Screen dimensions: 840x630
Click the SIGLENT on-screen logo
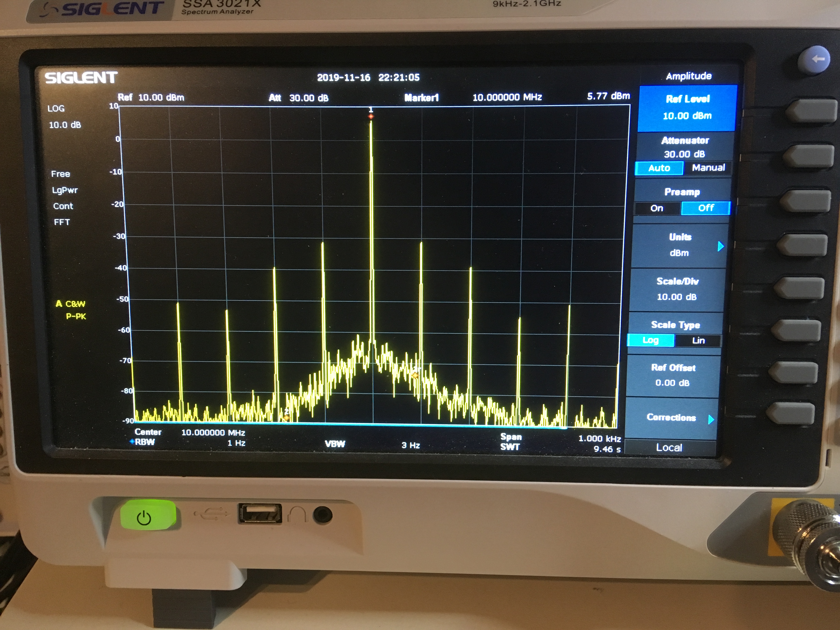[81, 78]
